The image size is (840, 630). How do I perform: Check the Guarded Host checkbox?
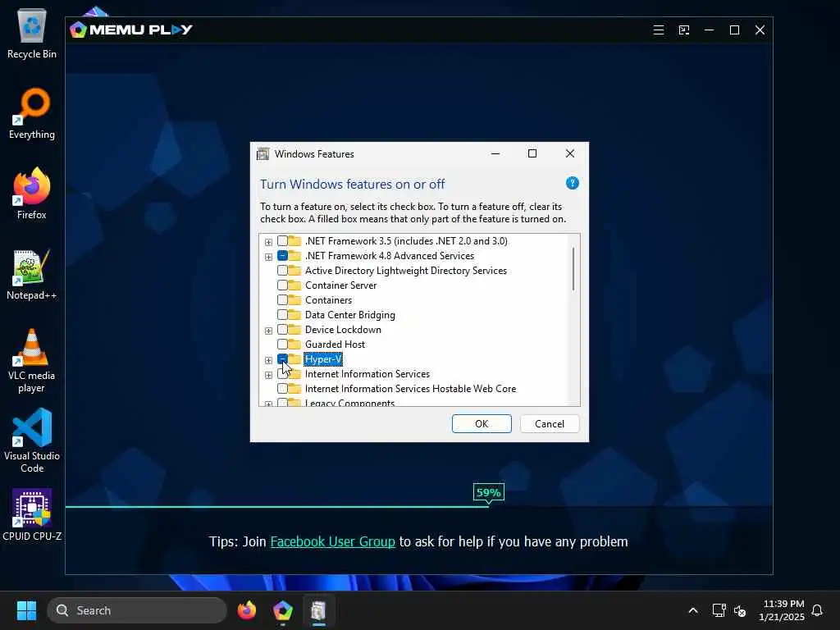tap(282, 344)
